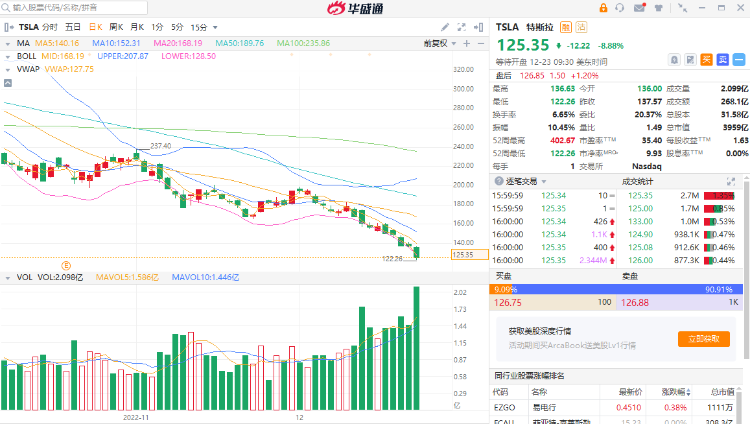This screenshot has height=424, width=750.
Task: Select the 1分 chart tab
Action: click(157, 27)
